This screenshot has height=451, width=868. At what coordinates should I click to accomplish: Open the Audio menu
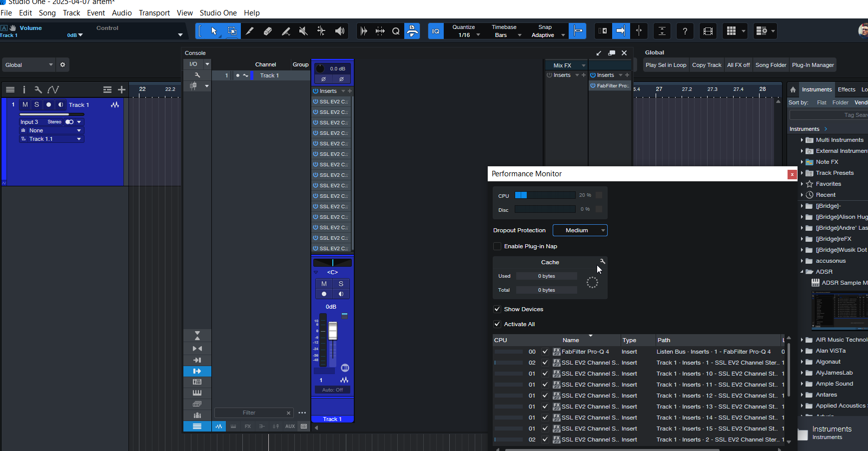coord(122,13)
